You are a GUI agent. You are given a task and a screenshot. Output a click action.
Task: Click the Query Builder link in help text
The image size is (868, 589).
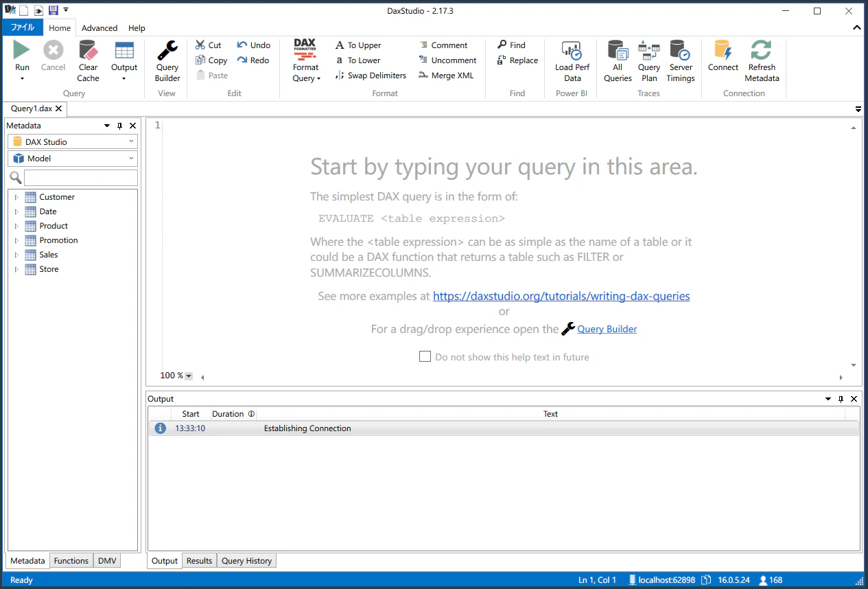[x=607, y=329]
